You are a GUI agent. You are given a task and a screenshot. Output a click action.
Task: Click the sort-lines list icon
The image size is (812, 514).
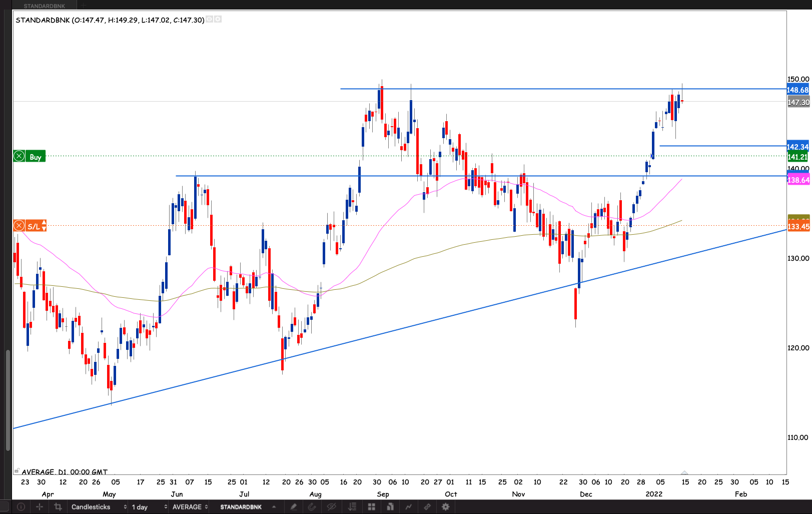352,507
